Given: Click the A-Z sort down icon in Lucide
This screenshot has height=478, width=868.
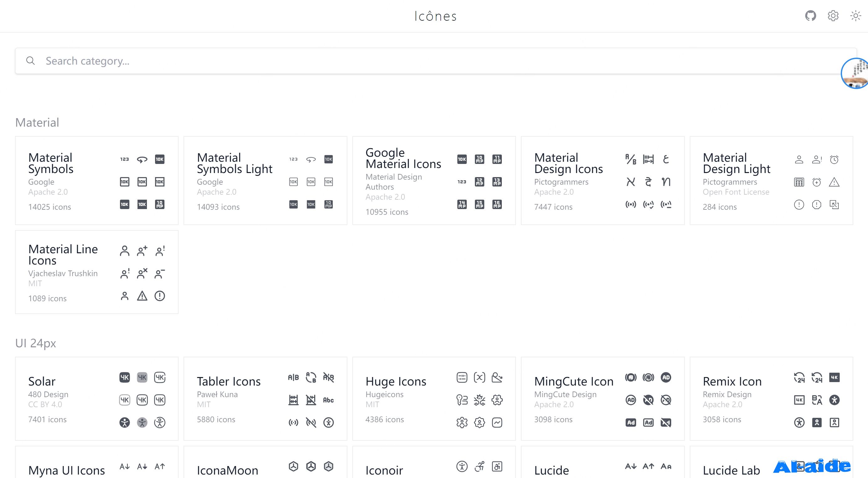Looking at the screenshot, I should click(x=631, y=466).
